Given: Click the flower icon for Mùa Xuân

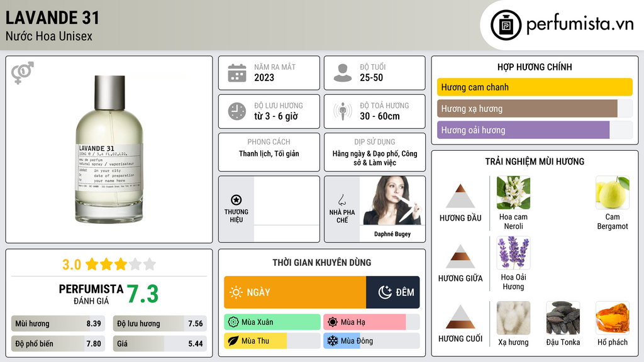Looking at the screenshot, I should (233, 322).
